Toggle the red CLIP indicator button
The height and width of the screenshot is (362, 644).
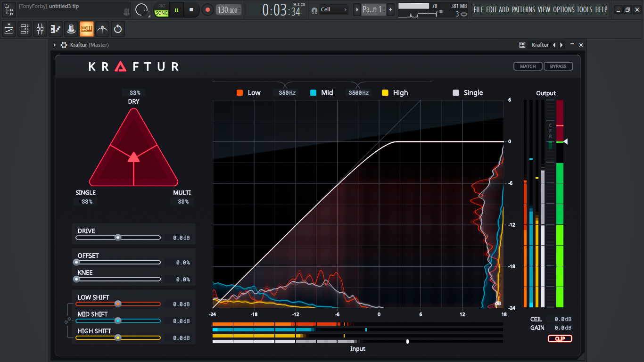point(560,338)
